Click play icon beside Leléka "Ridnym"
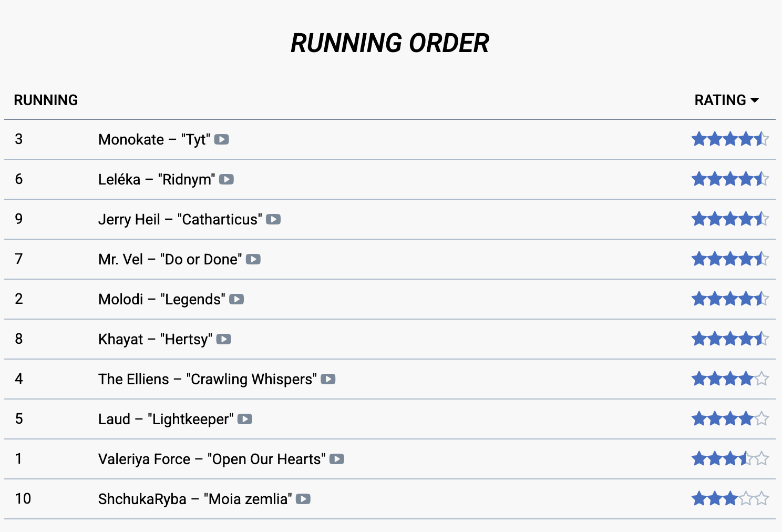Image resolution: width=782 pixels, height=532 pixels. tap(227, 180)
